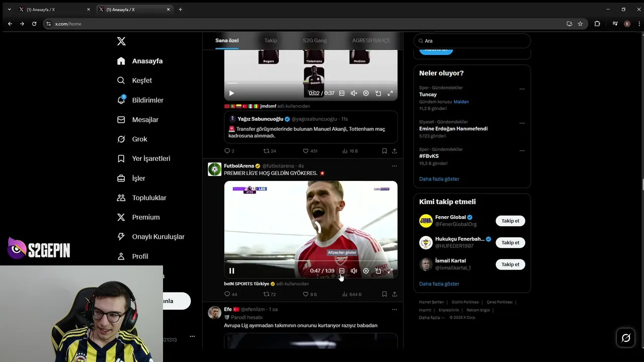Fullscreen the top video

tap(390, 93)
